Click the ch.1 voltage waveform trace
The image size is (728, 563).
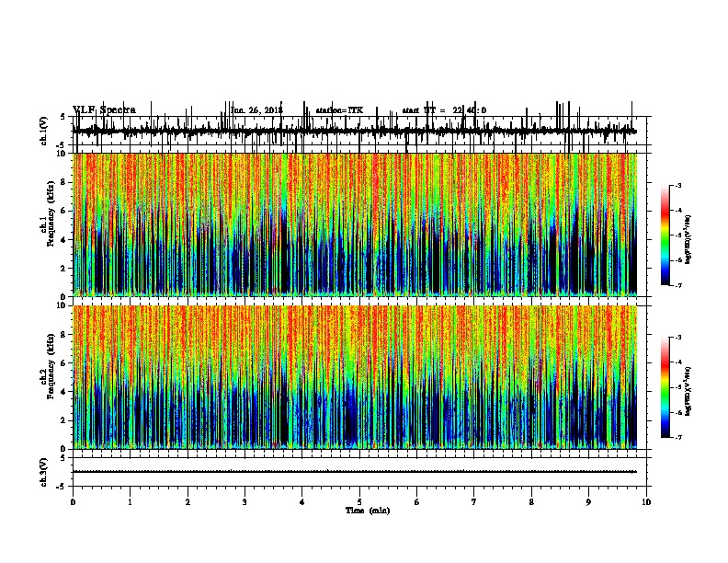pyautogui.click(x=355, y=131)
